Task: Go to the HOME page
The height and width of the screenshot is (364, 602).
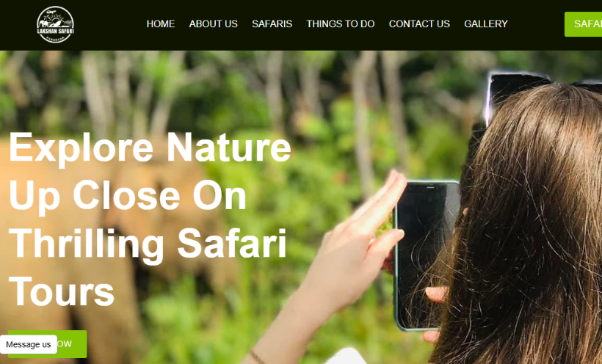Action: click(161, 23)
